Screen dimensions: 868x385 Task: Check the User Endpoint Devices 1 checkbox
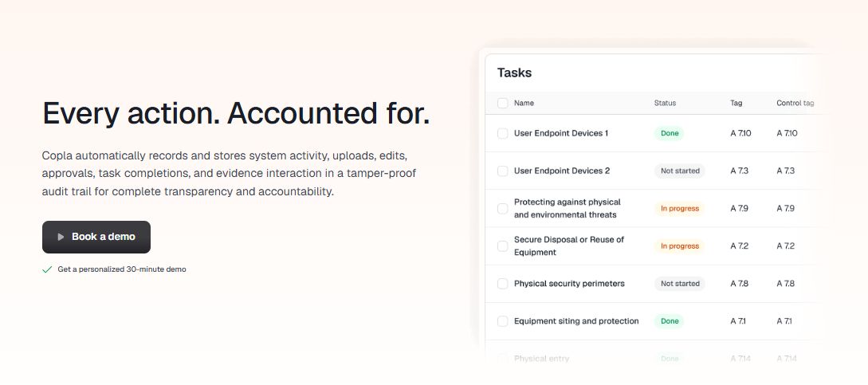tap(502, 133)
